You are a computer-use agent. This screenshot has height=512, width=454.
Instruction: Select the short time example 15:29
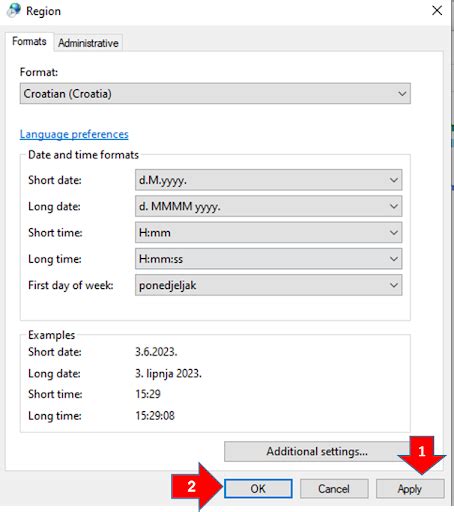pyautogui.click(x=148, y=394)
